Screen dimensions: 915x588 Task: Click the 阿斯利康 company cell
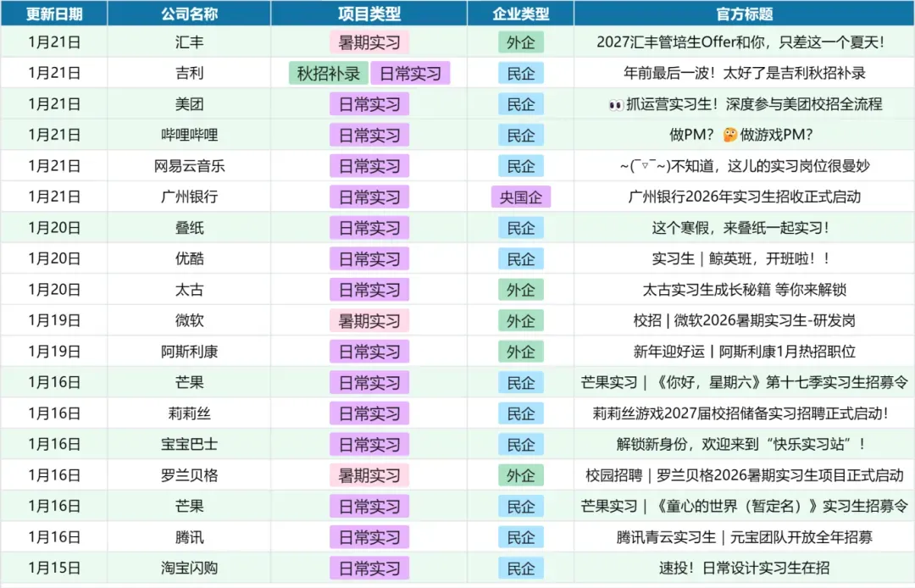[x=189, y=351]
